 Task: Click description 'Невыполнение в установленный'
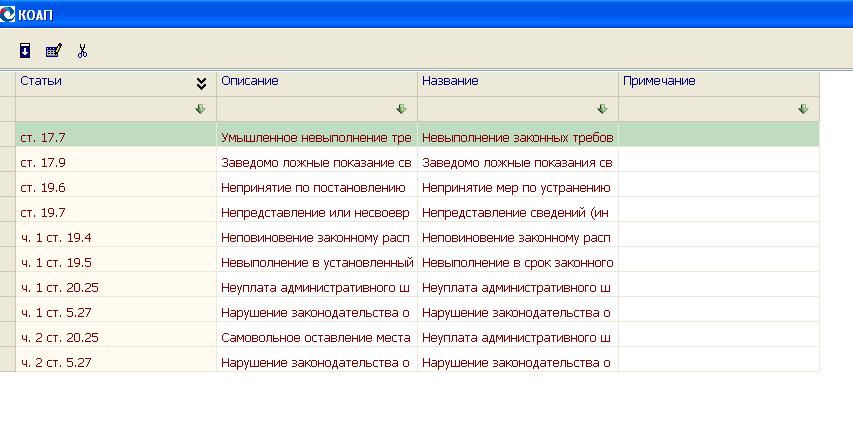[x=317, y=263]
